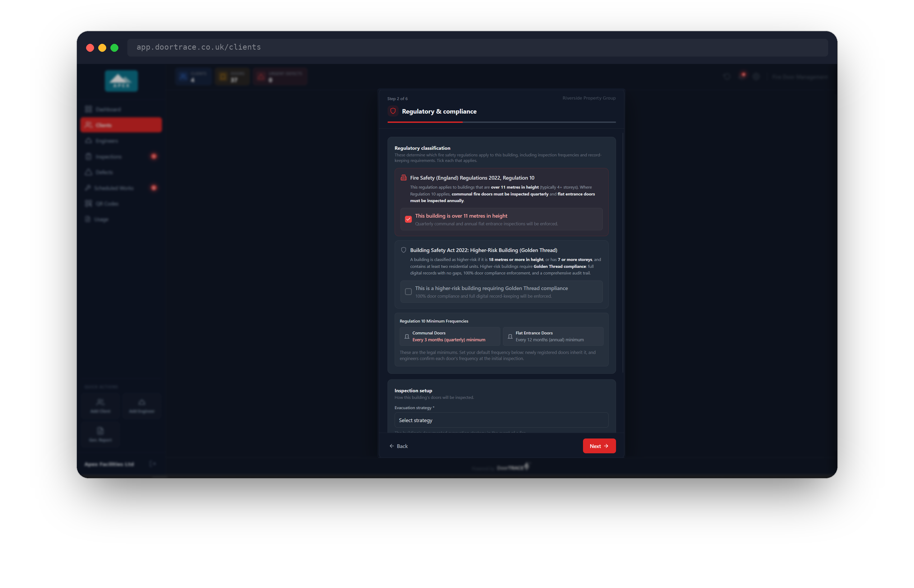
Task: Click the red close window traffic light
Action: (x=90, y=48)
